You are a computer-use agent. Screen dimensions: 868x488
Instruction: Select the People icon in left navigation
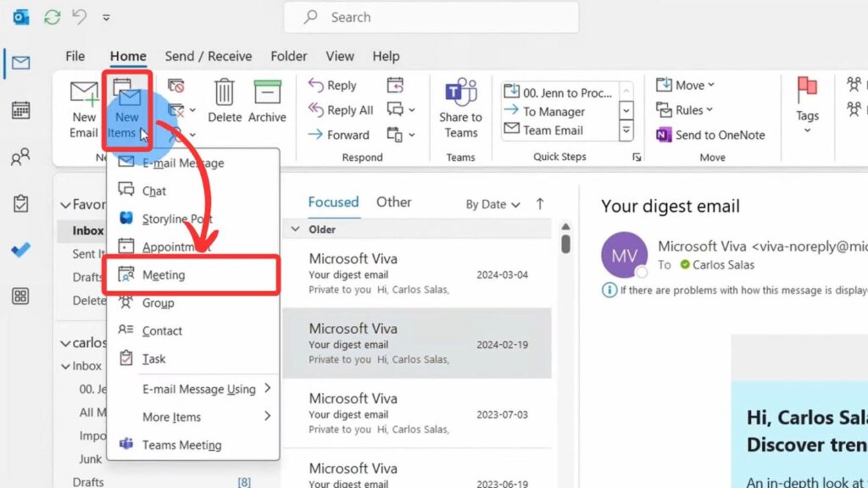[x=20, y=159]
